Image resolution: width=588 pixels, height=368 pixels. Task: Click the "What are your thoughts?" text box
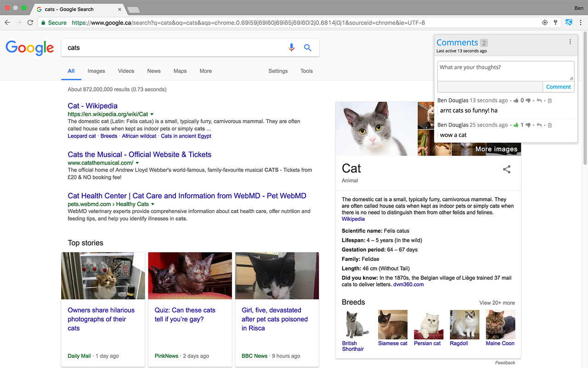tap(505, 71)
